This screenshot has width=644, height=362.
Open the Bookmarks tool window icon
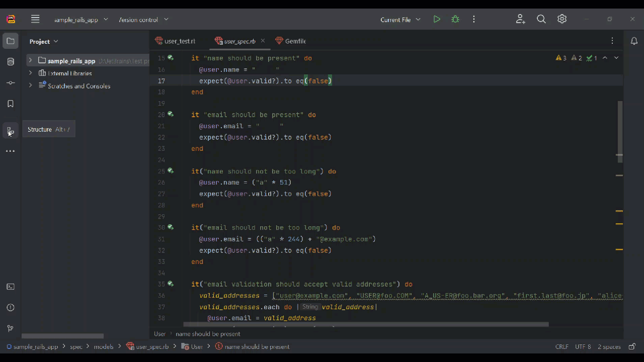point(11,104)
